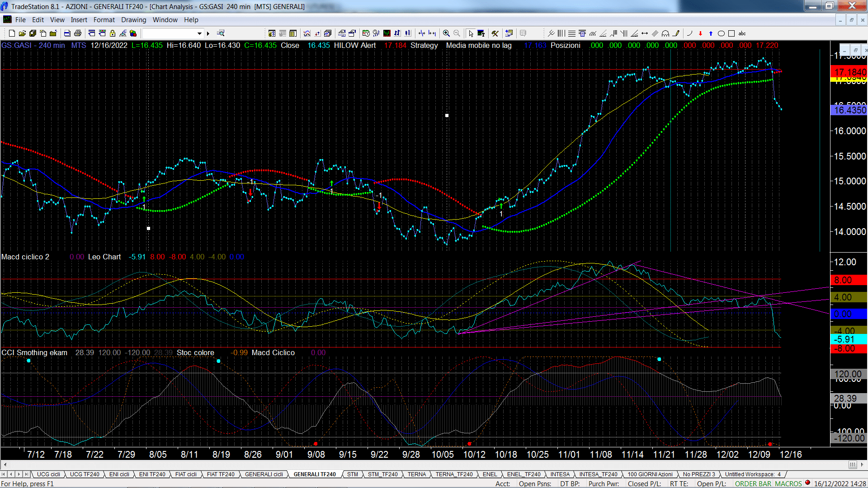Select the horizontal lines drawing tool

(572, 33)
